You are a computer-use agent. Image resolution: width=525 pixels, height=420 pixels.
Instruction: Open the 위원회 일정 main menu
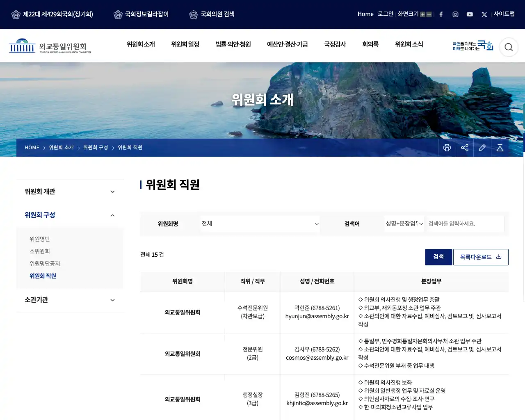click(x=185, y=44)
